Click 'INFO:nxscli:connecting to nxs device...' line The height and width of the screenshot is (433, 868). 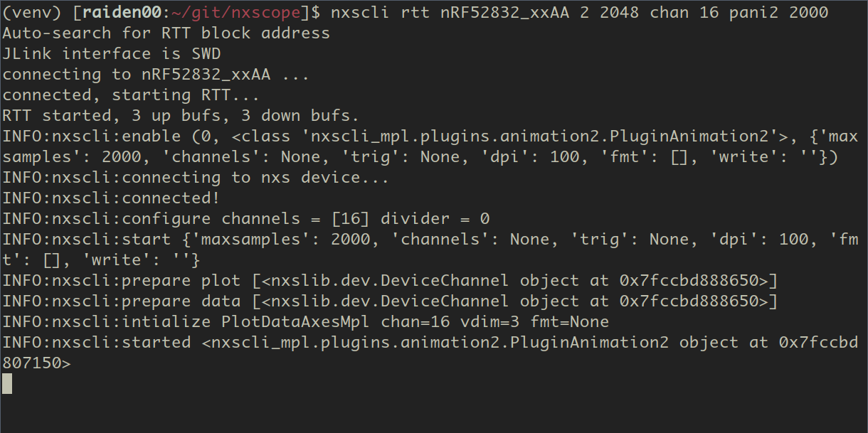click(196, 177)
